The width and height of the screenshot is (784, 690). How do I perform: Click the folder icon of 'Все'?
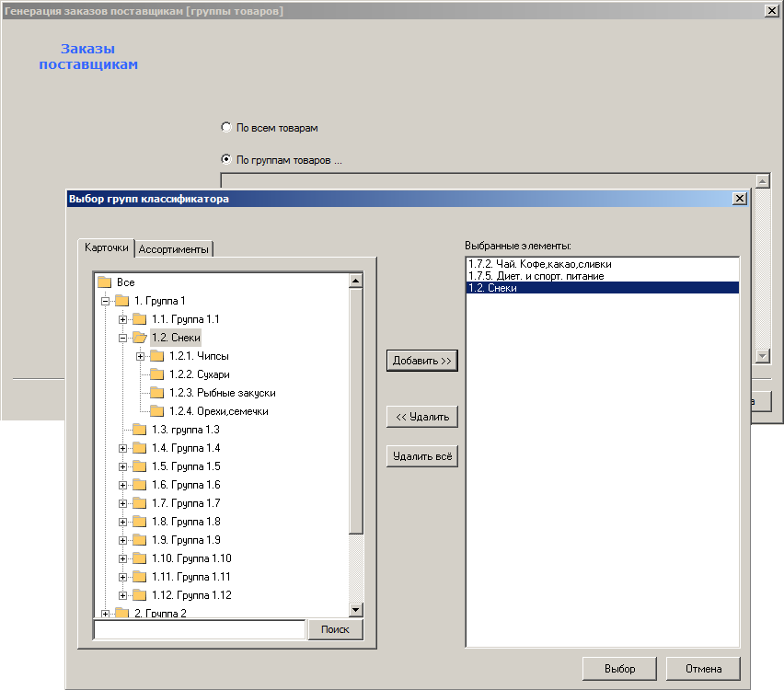click(x=105, y=282)
